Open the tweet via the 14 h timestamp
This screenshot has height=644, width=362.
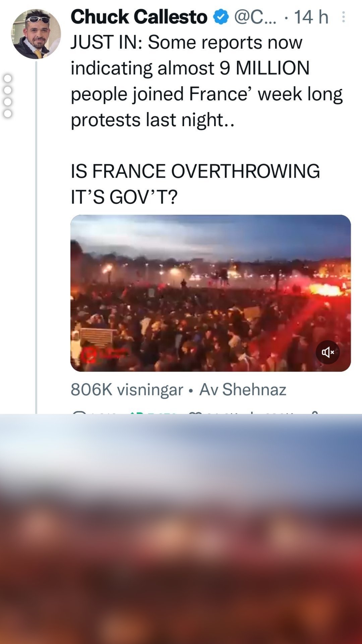(x=311, y=17)
